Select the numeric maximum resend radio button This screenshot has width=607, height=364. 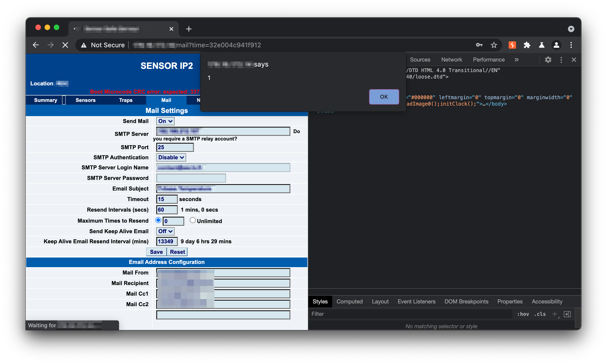coord(158,220)
